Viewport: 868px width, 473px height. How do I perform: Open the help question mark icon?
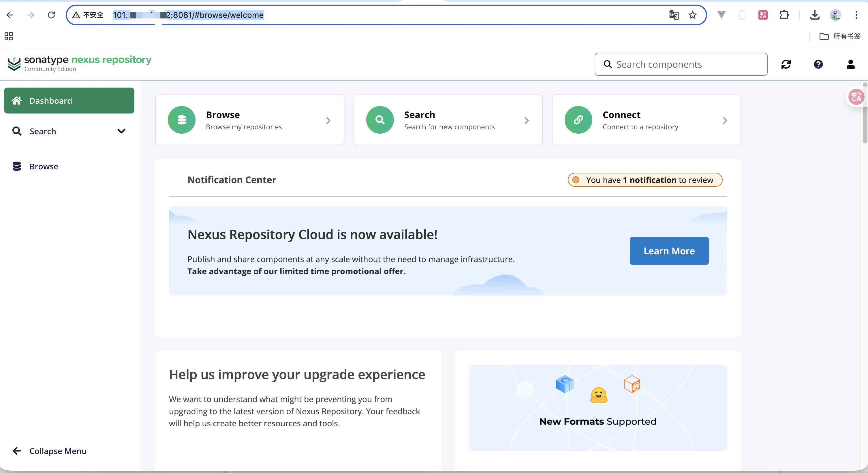click(818, 64)
